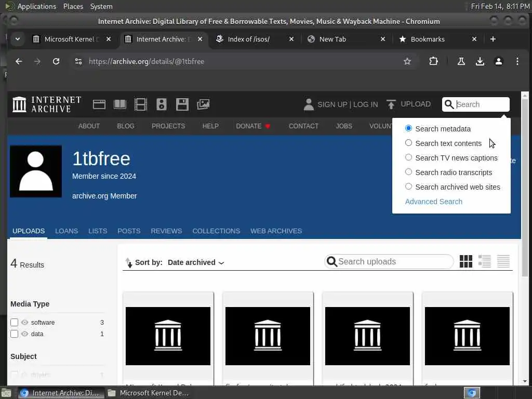Screen dimensions: 532x399
Task: Select Search radio transcripts option
Action: (408, 172)
